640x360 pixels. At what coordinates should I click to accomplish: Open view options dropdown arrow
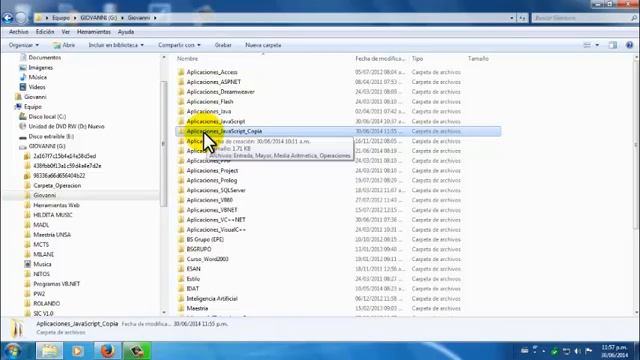(597, 45)
